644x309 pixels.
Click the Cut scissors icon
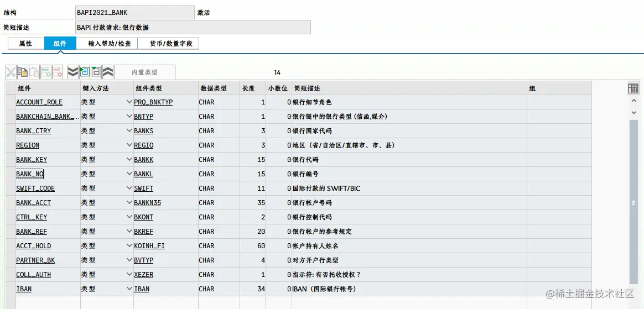click(x=11, y=72)
